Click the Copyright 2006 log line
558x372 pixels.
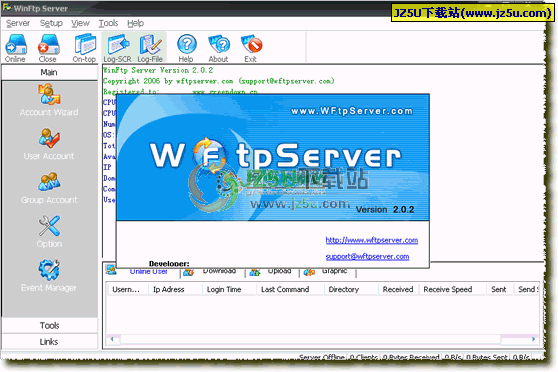[x=219, y=81]
